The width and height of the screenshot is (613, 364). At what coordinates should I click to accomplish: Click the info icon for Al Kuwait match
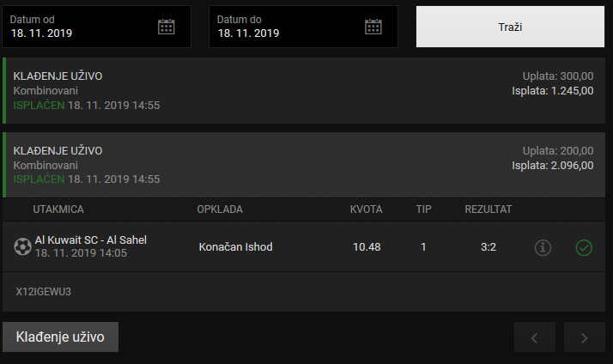(543, 247)
